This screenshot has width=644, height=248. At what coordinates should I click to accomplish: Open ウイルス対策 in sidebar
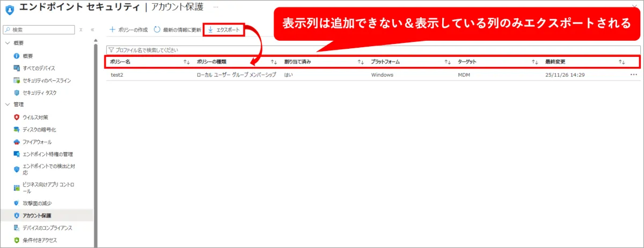coord(35,117)
